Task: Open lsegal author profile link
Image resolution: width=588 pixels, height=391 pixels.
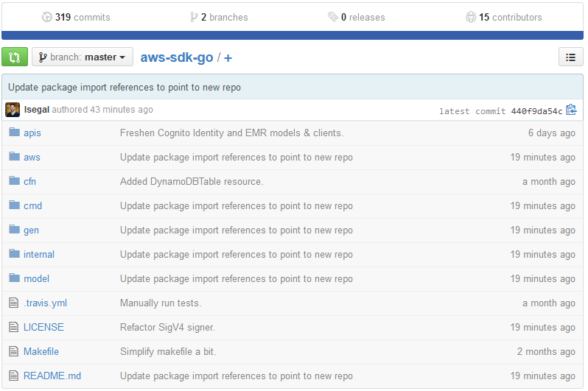Action: click(x=37, y=110)
